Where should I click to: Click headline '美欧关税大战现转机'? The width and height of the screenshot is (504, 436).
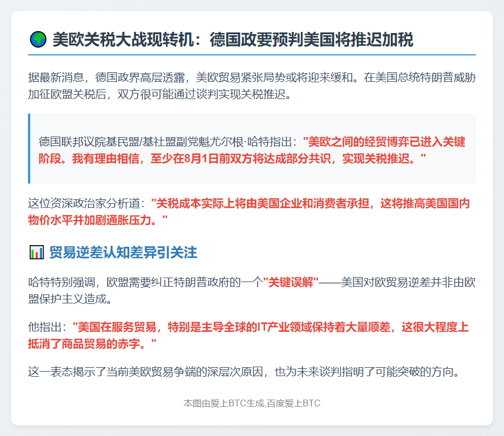pos(123,40)
